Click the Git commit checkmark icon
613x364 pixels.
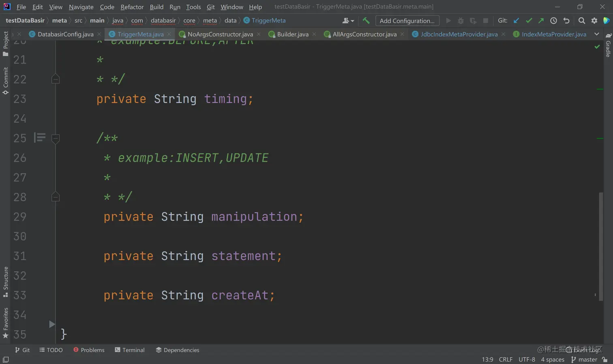pyautogui.click(x=529, y=21)
